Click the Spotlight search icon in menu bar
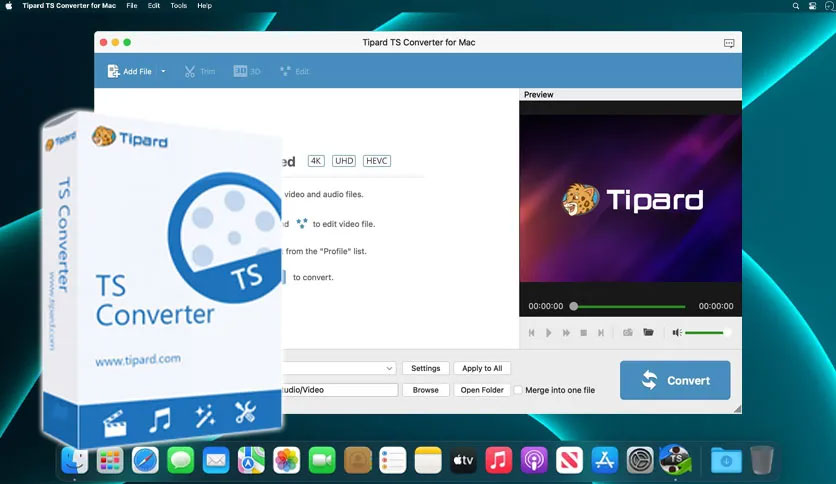The height and width of the screenshot is (484, 836). 795,6
